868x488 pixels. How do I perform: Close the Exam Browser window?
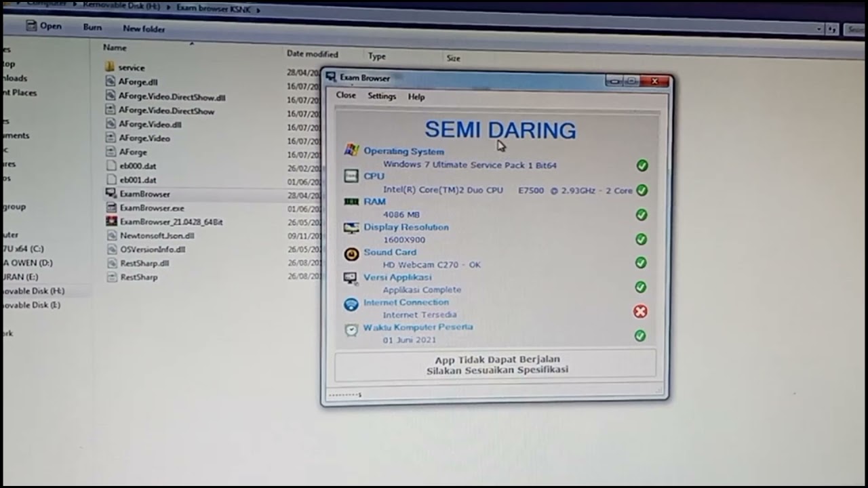tap(654, 81)
